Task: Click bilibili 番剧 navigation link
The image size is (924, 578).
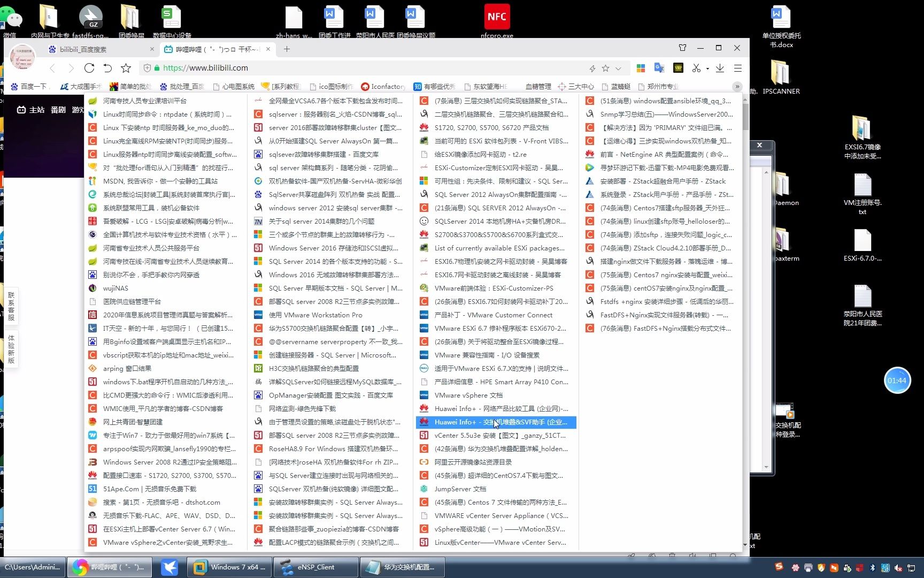Action: tap(58, 110)
